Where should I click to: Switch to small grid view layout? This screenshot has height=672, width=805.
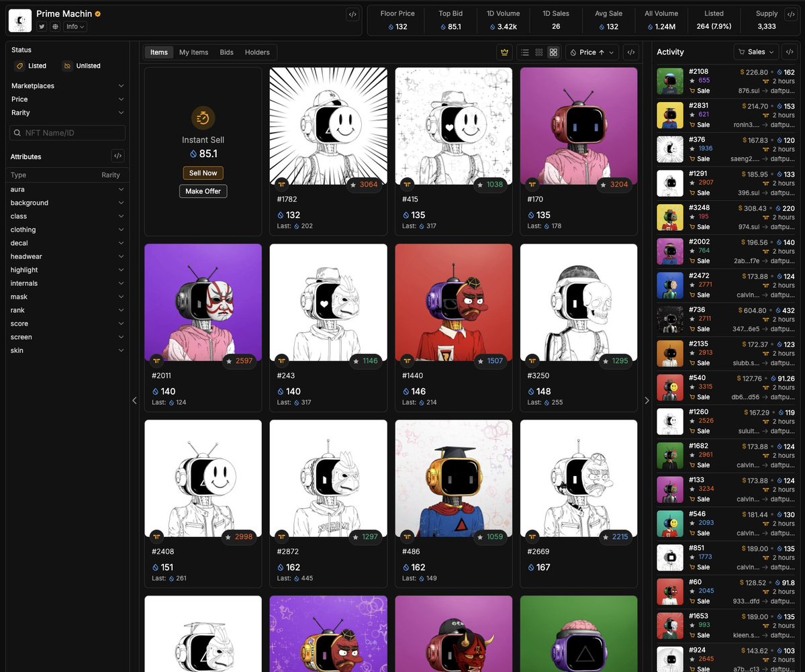coord(539,52)
